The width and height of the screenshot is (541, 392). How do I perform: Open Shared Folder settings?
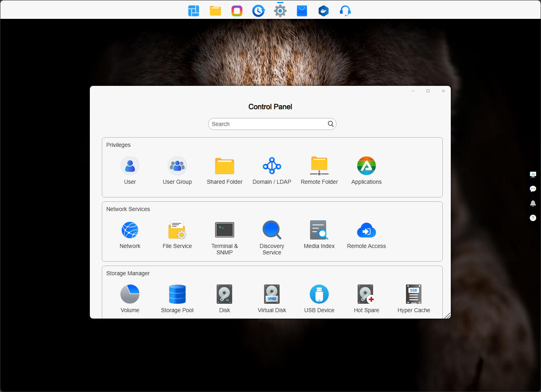coord(225,166)
